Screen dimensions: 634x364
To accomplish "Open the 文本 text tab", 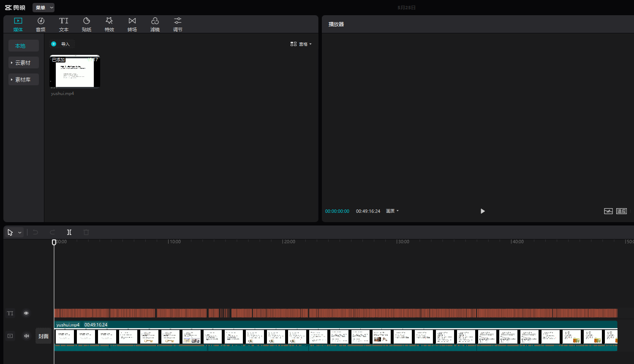I will (x=64, y=24).
